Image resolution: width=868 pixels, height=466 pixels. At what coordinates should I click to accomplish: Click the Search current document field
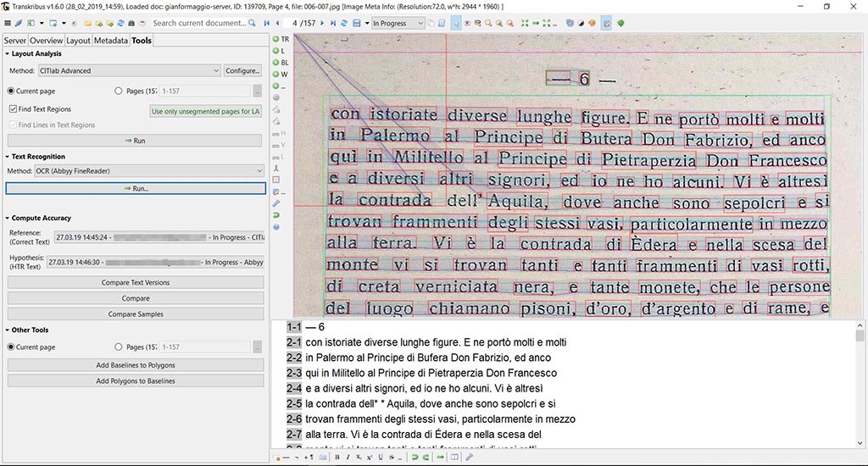point(199,23)
